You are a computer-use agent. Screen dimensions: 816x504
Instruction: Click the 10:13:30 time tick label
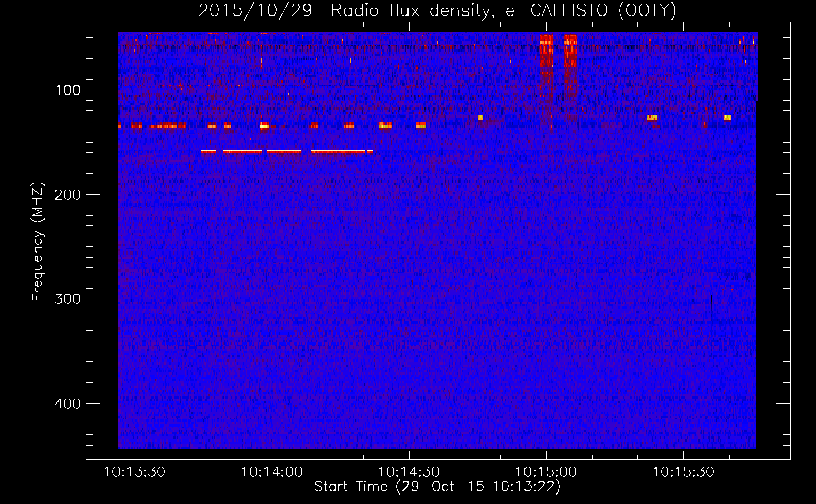135,472
